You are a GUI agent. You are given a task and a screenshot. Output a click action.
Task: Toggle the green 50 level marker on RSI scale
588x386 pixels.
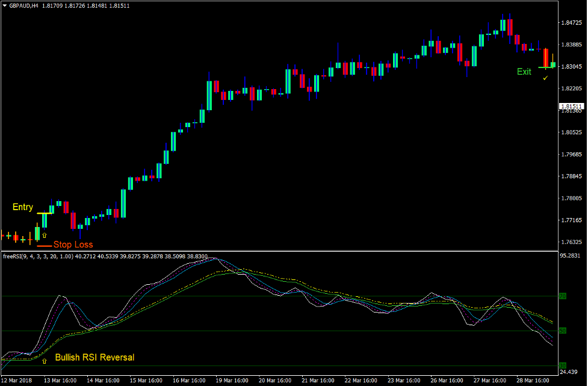(x=563, y=331)
